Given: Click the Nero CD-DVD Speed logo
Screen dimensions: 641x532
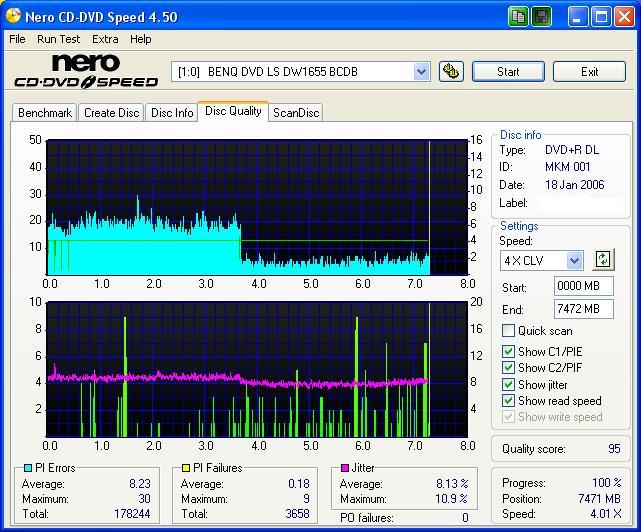Looking at the screenshot, I should [85, 72].
